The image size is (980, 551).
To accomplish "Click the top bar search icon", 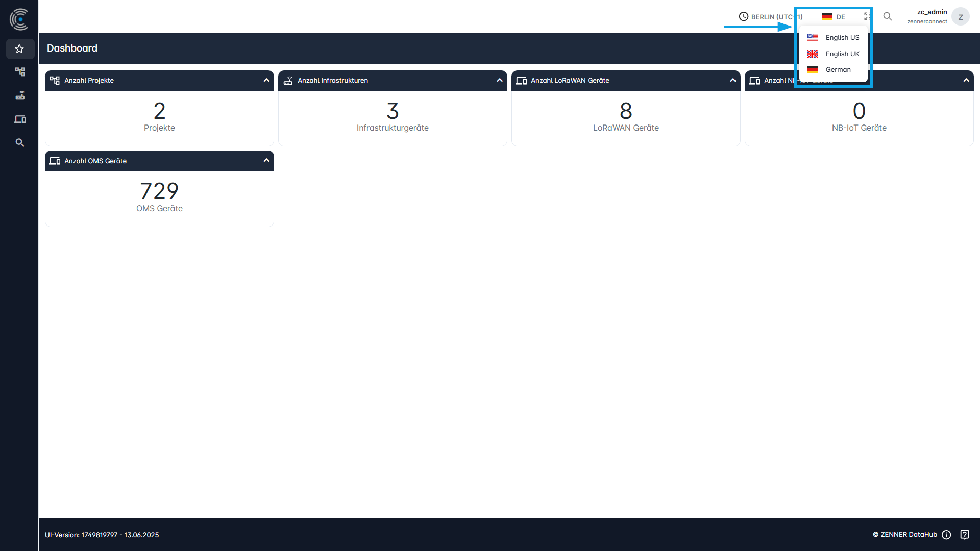I will coord(888,16).
